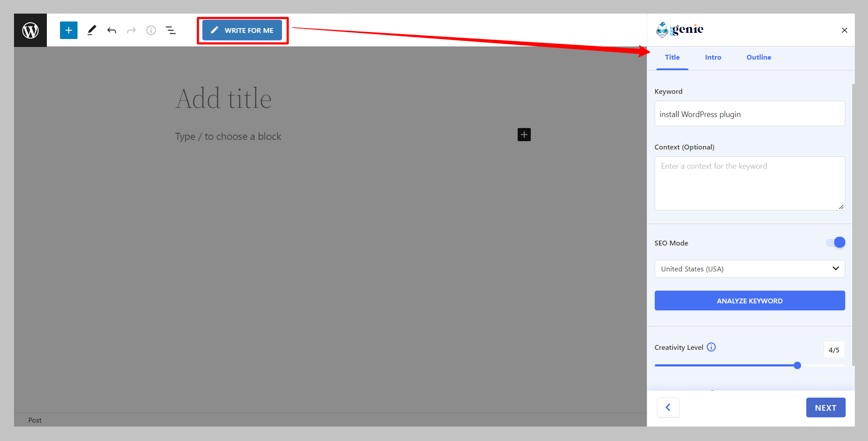Viewport: 868px width, 441px height.
Task: Switch to the Intro tab
Action: (713, 57)
